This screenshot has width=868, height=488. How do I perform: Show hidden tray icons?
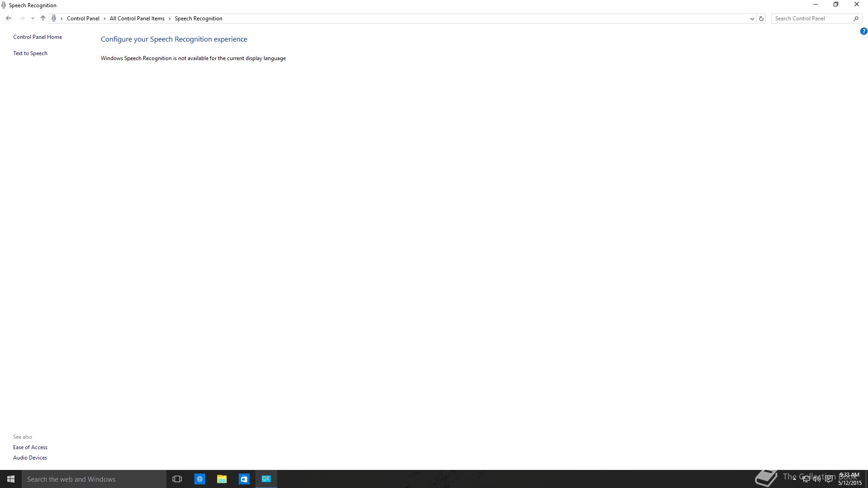(794, 479)
